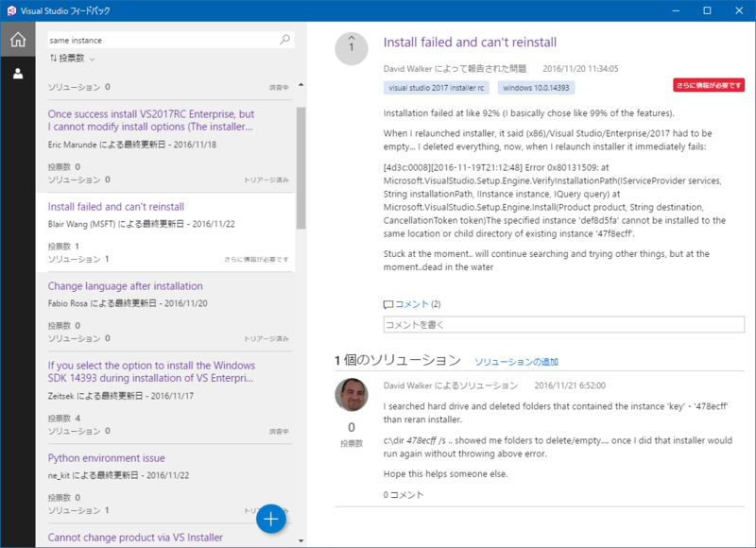Screen dimensions: 756x548
Task: Open the Home view in sidebar
Action: (x=18, y=39)
